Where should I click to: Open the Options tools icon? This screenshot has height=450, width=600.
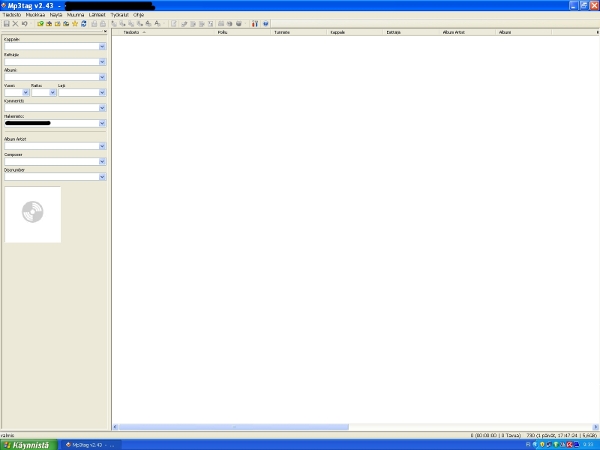[x=255, y=24]
